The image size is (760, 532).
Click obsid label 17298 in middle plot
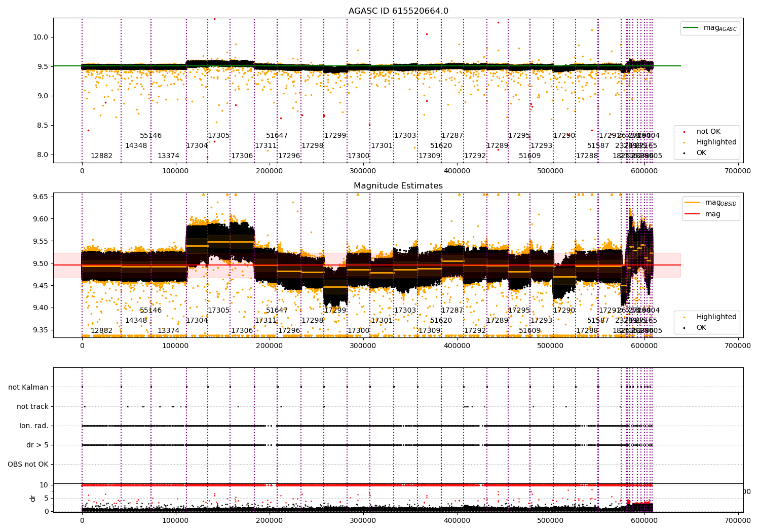point(313,320)
